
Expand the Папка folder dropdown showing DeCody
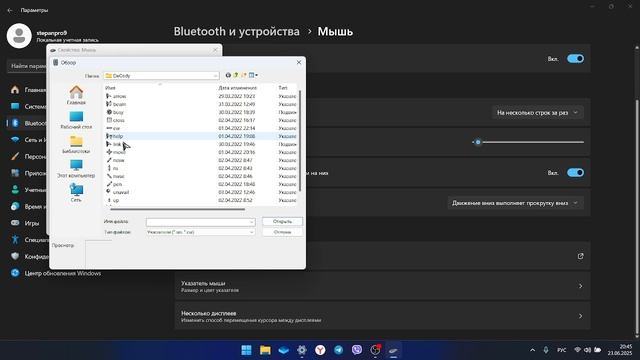point(162,76)
